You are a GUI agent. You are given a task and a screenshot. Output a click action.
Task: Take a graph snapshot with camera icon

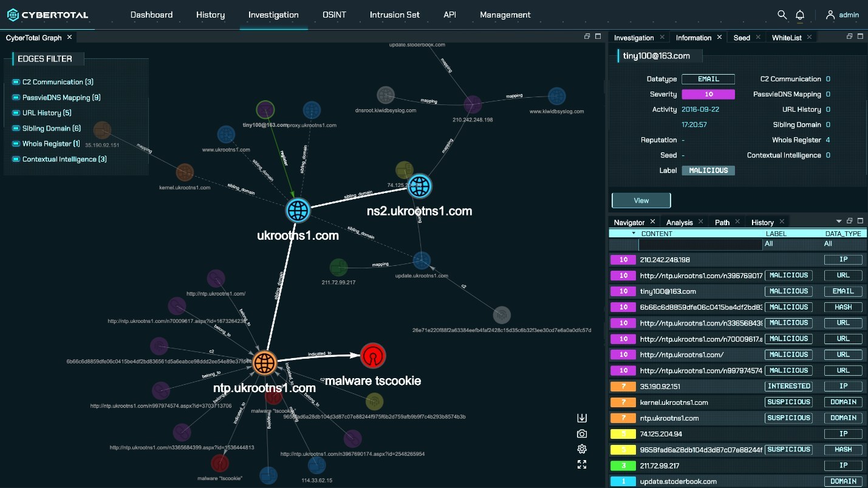click(582, 433)
